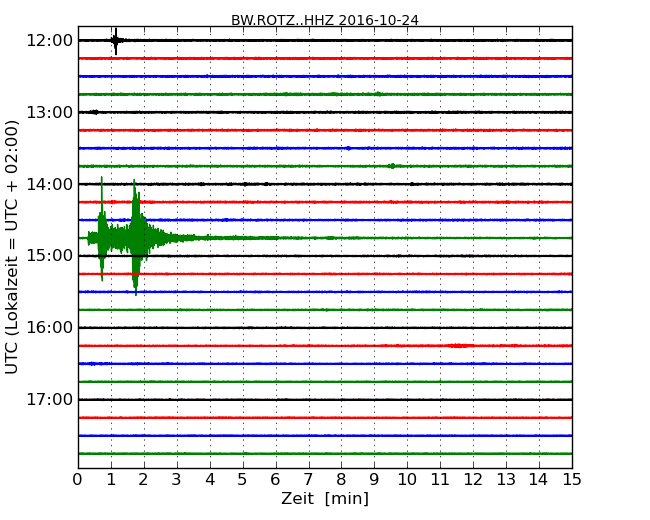The image size is (650, 520).
Task: Click the x-axis tick label 7
Action: 308,480
